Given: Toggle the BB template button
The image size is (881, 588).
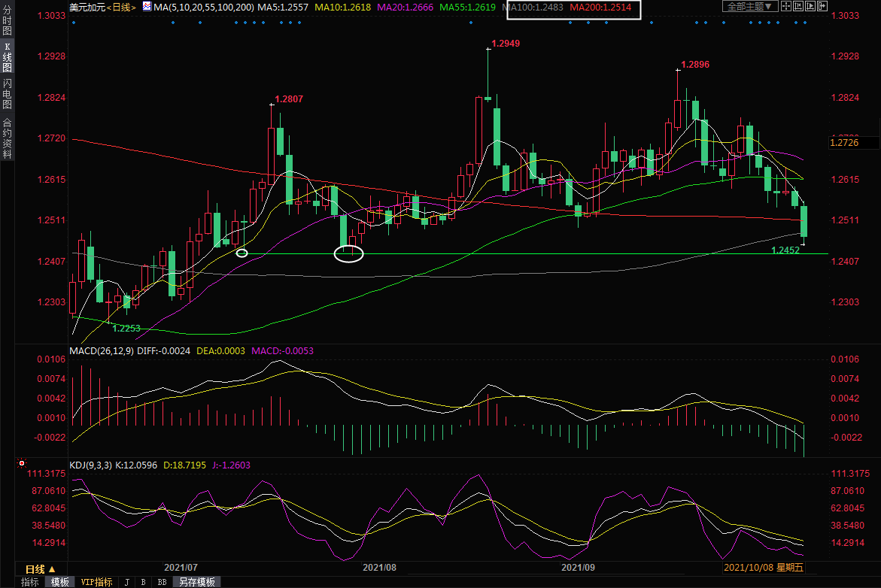Looking at the screenshot, I should click(x=161, y=582).
